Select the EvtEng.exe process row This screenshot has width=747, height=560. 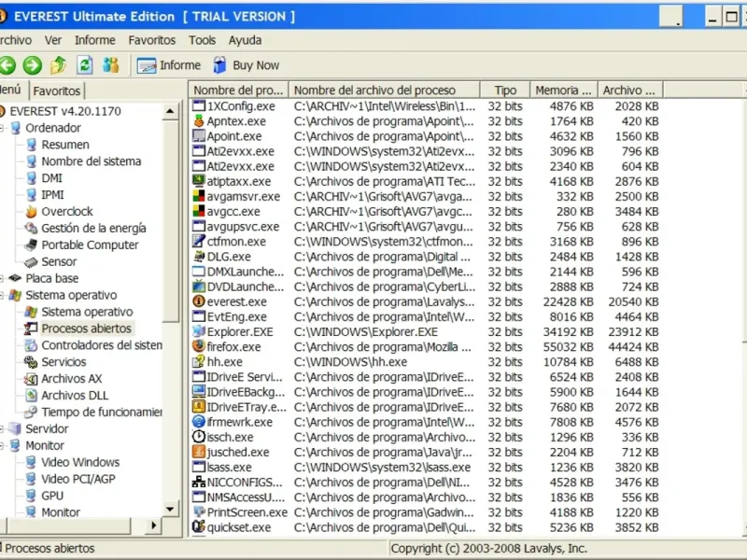[x=426, y=316]
